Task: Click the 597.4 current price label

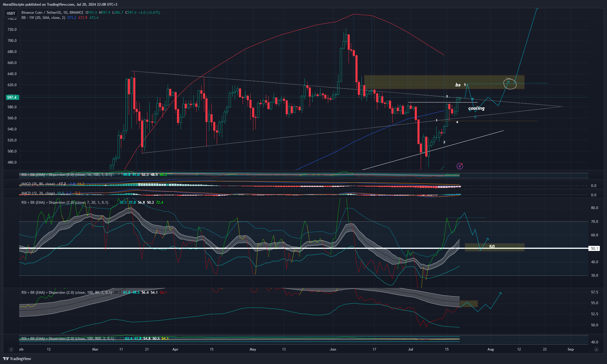Action: pyautogui.click(x=12, y=97)
